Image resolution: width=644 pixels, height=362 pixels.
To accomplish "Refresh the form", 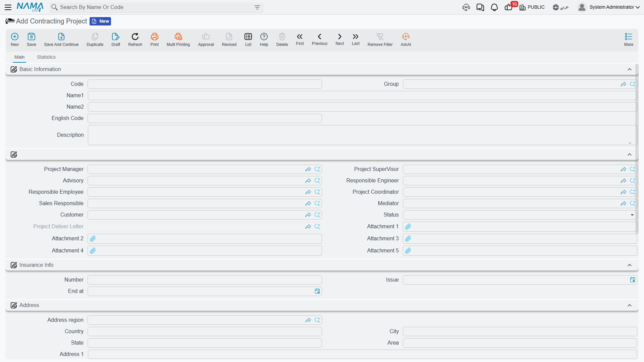I will pos(135,40).
